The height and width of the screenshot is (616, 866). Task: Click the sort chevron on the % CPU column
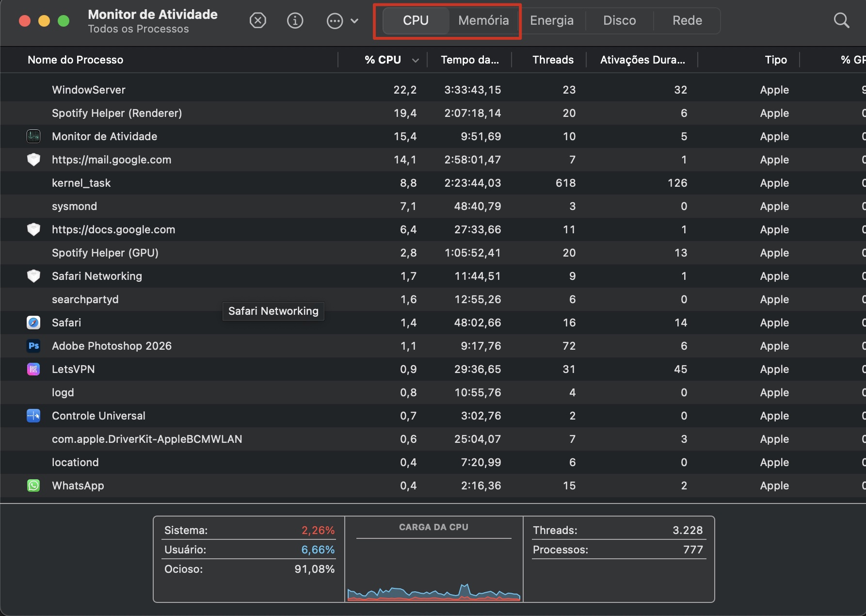416,60
